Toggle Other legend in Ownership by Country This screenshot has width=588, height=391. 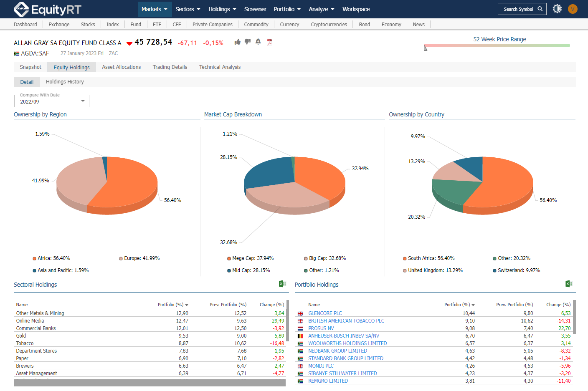coord(512,258)
